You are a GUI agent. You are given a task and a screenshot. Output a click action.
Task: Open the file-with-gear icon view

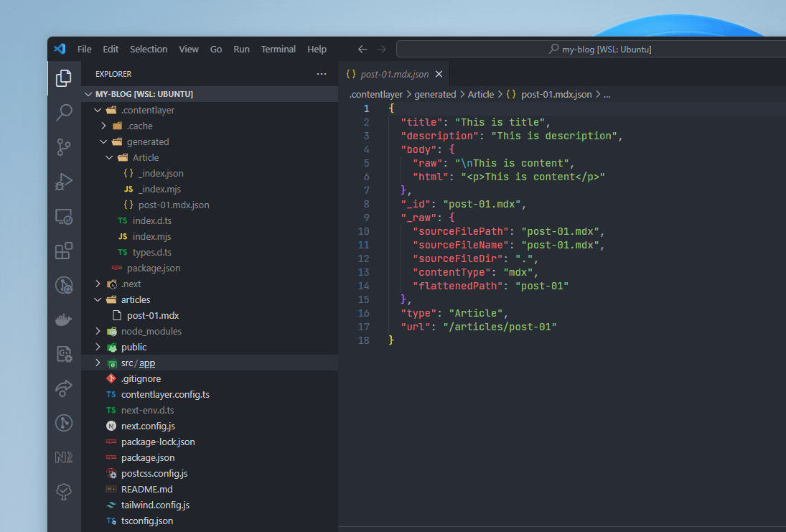[64, 354]
